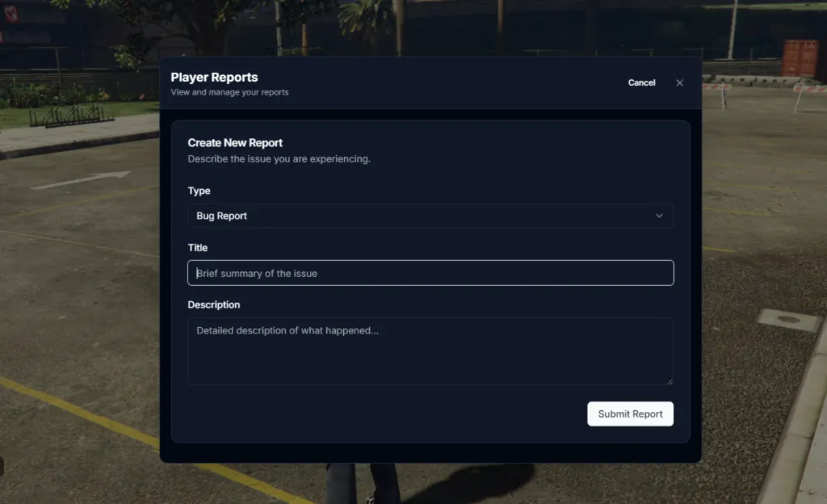Image resolution: width=827 pixels, height=504 pixels.
Task: Click the Type field label
Action: 199,191
